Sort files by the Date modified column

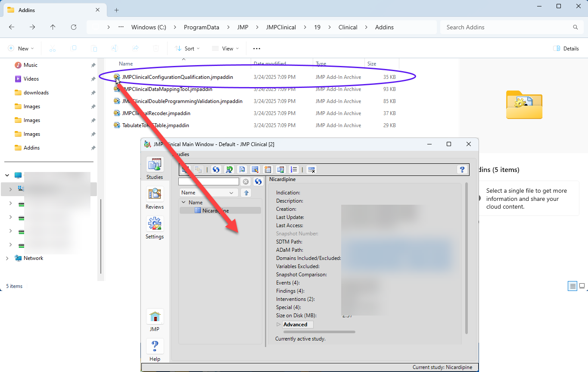(x=270, y=63)
